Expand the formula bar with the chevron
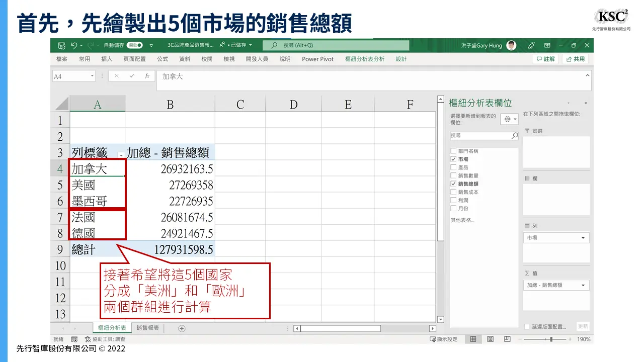This screenshot has width=644, height=362. (587, 75)
